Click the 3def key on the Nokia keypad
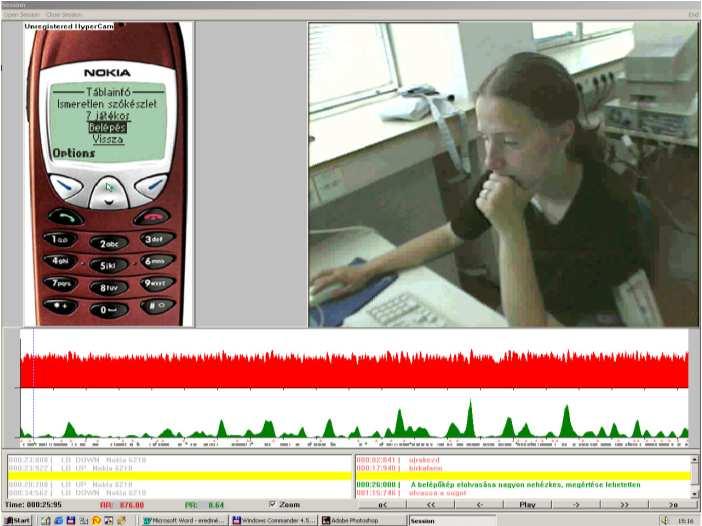Viewport: 702px width, 526px height. pyautogui.click(x=157, y=239)
